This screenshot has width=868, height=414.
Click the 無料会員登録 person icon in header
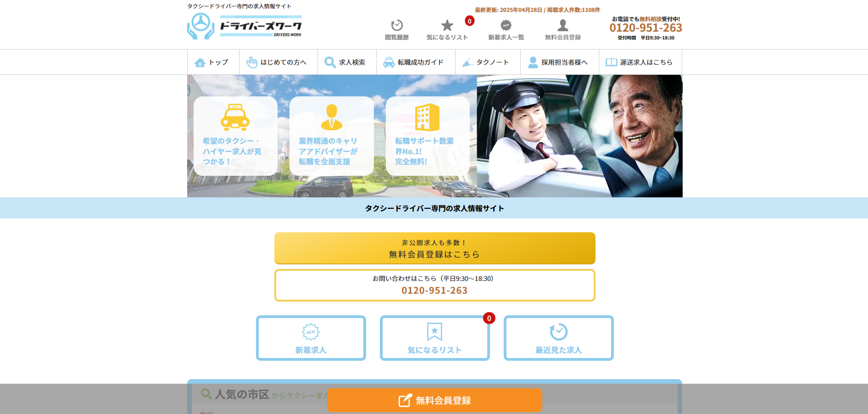point(562,25)
